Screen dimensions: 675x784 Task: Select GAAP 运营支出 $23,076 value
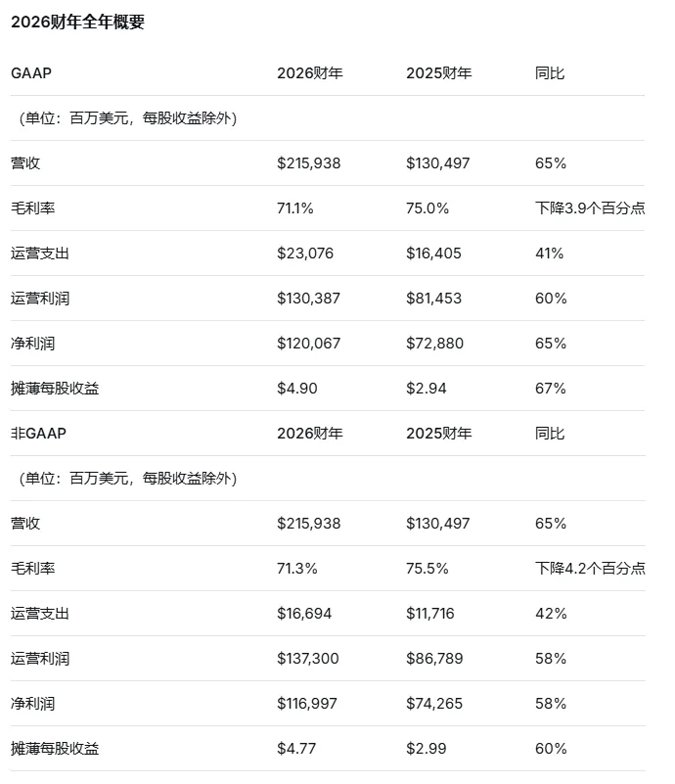[x=305, y=253]
